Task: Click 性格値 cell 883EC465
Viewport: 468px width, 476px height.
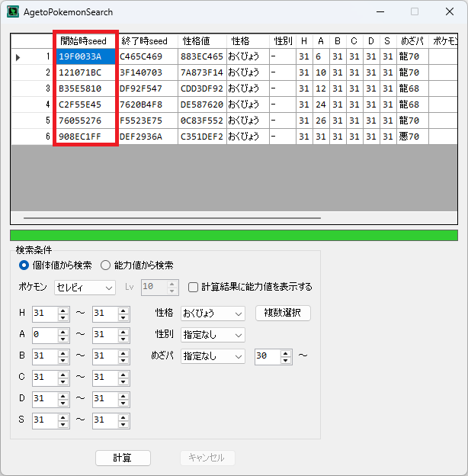Action: click(202, 56)
